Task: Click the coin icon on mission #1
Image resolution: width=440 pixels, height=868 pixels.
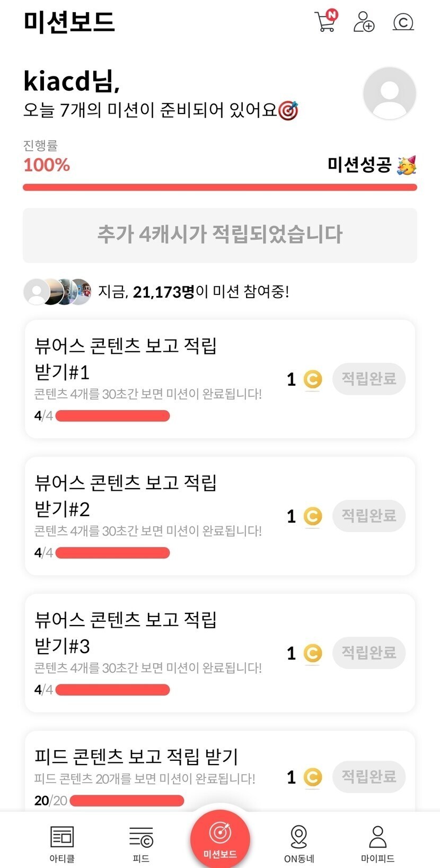Action: pos(312,379)
